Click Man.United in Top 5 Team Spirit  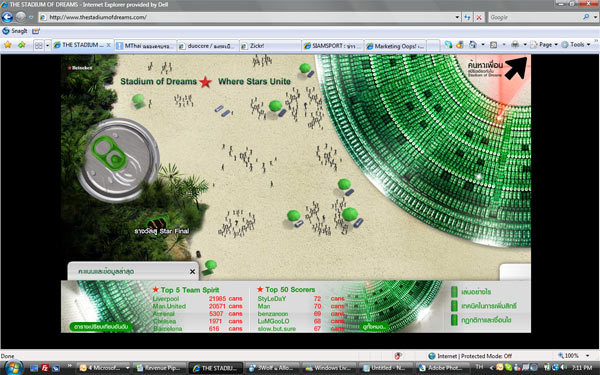(169, 306)
